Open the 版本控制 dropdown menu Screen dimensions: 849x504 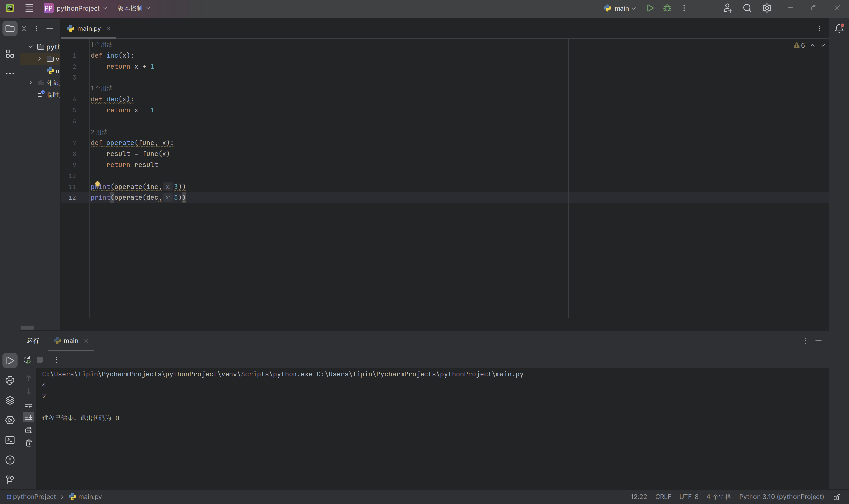tap(134, 8)
